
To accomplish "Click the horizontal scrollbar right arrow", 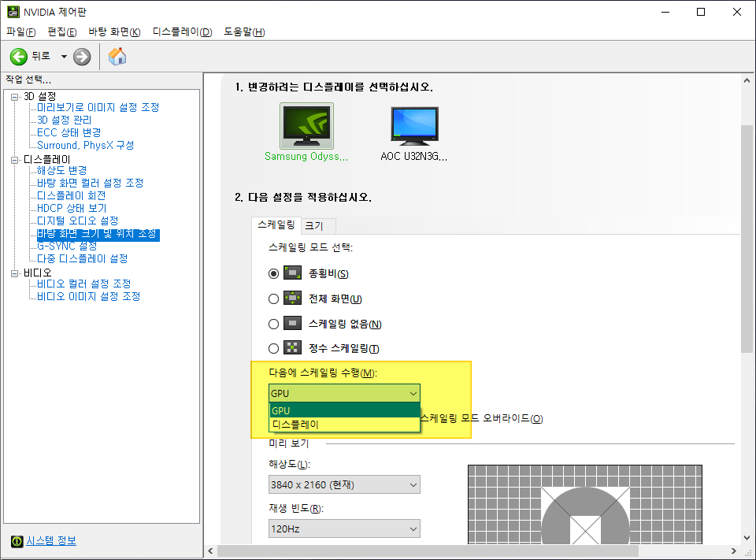I will pos(733,551).
